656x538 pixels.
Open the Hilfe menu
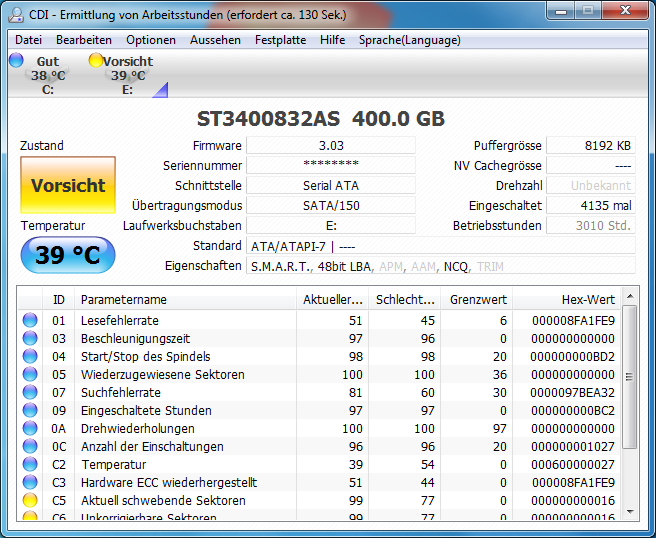point(332,40)
